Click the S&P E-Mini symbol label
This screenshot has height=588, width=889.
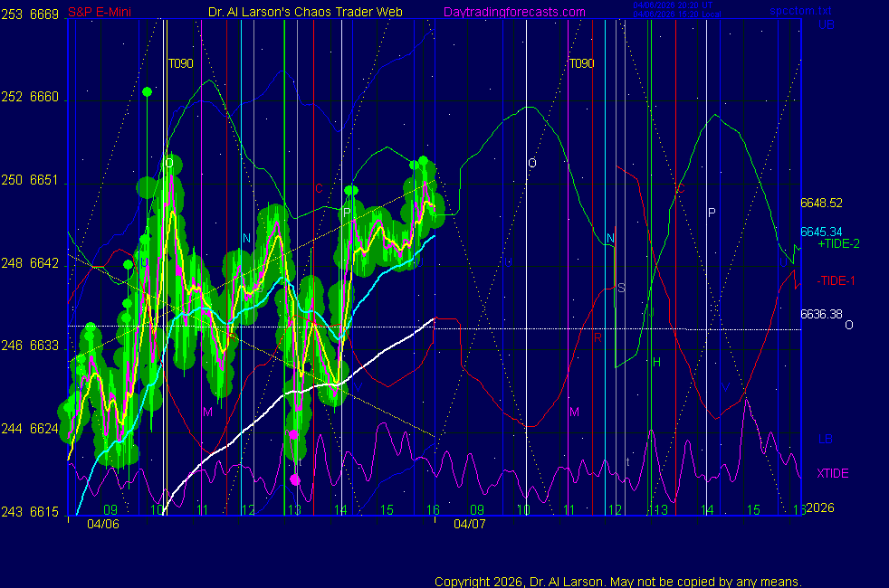(x=99, y=12)
